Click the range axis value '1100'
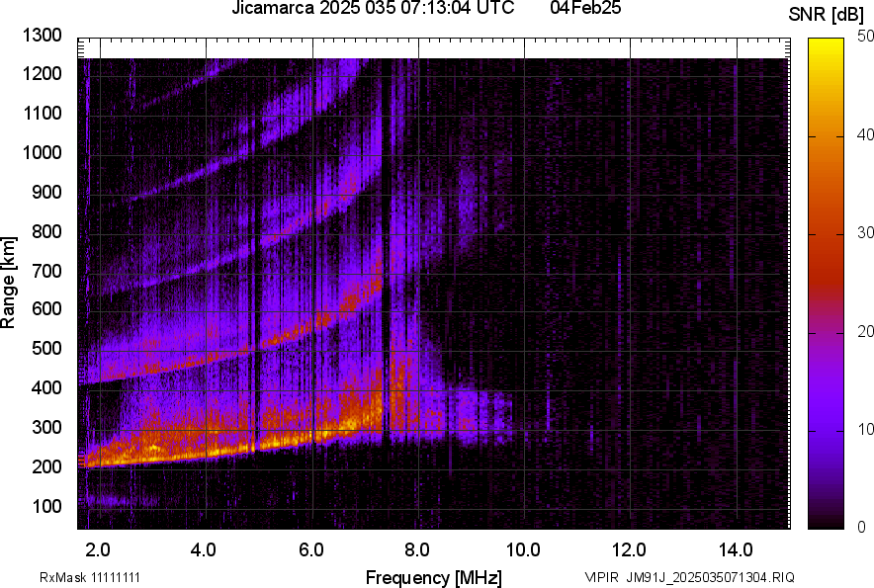The height and width of the screenshot is (588, 874). coord(42,113)
